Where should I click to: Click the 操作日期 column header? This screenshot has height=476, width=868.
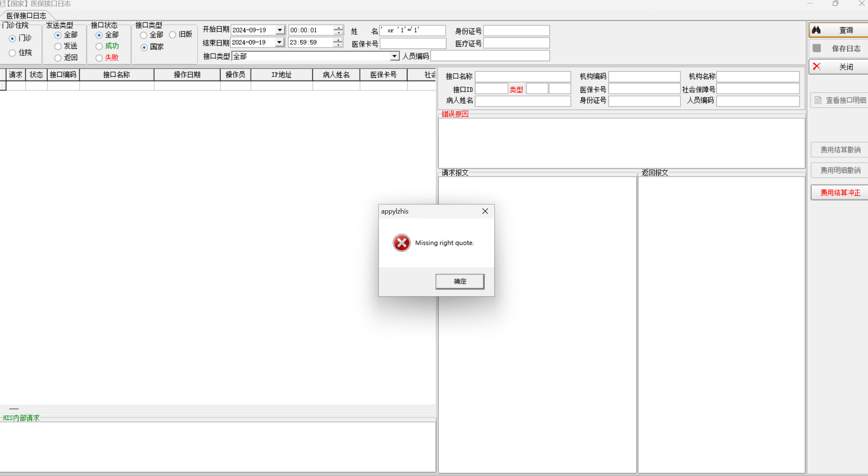187,75
